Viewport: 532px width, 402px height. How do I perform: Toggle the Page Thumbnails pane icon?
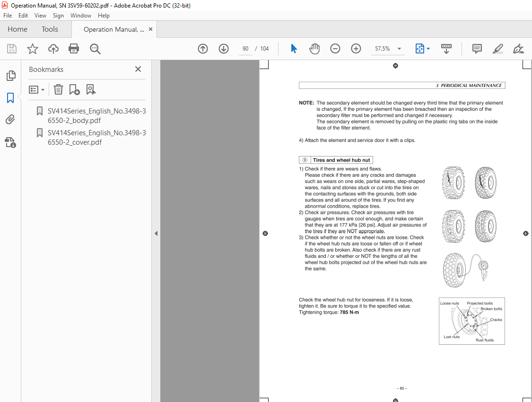tap(10, 76)
